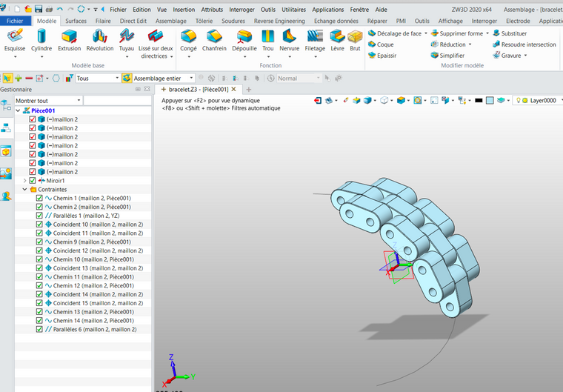
Task: Click the save icon in the title bar
Action: (39, 10)
